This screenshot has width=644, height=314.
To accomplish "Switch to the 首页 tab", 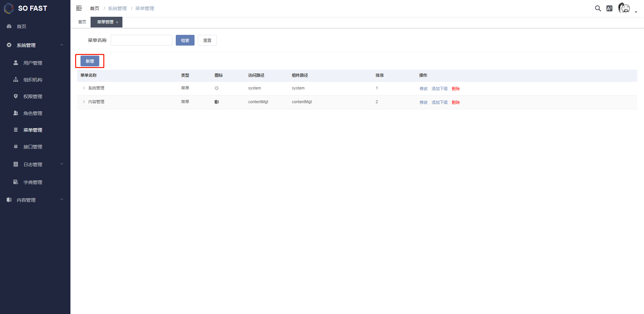I will click(x=82, y=22).
